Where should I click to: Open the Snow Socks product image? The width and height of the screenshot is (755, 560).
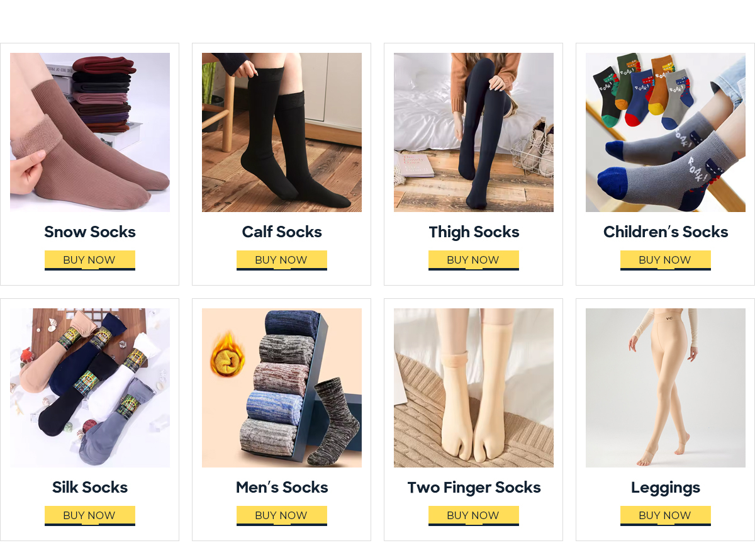click(90, 132)
